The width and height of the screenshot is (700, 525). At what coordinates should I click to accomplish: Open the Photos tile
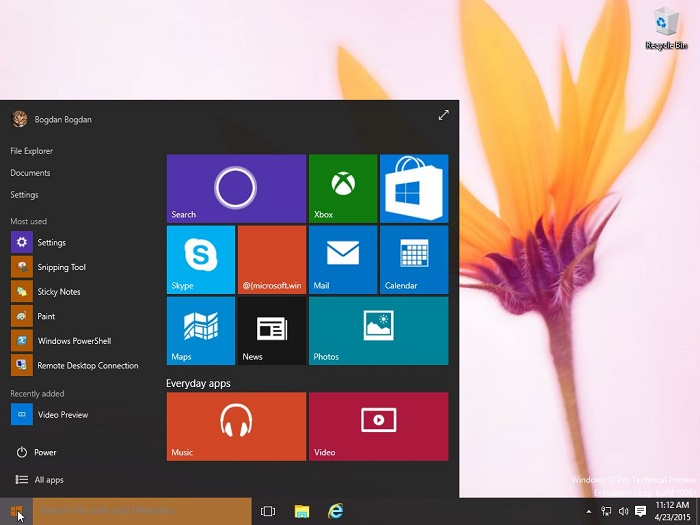click(x=379, y=331)
